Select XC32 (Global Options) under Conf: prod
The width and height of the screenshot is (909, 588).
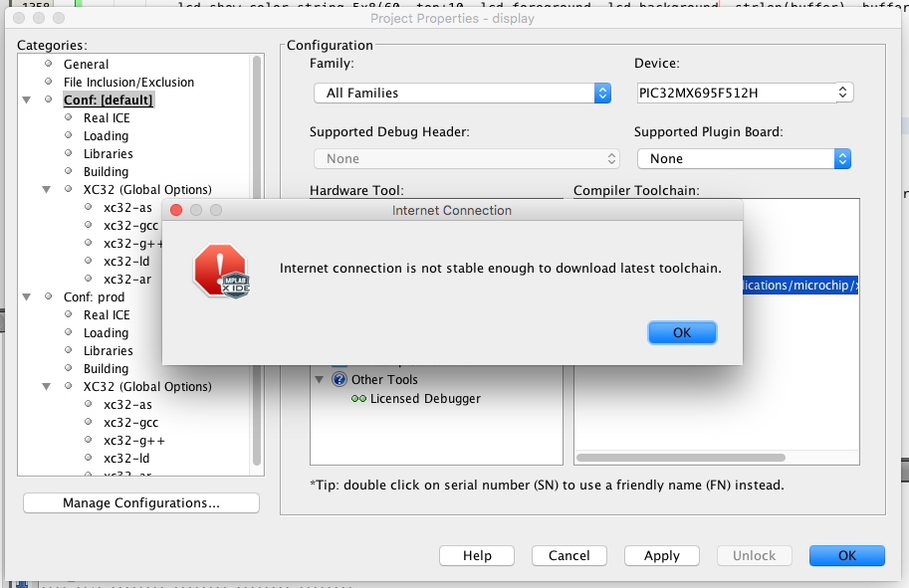click(x=147, y=387)
